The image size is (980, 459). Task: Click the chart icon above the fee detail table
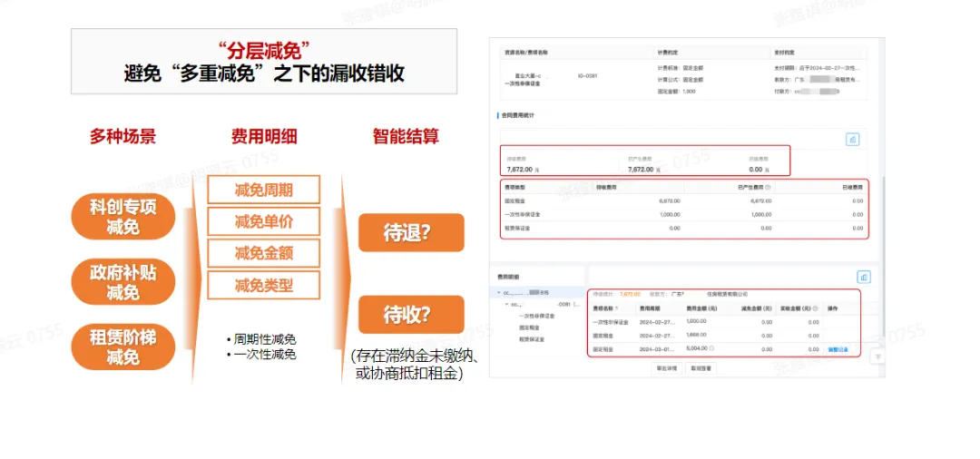(863, 277)
